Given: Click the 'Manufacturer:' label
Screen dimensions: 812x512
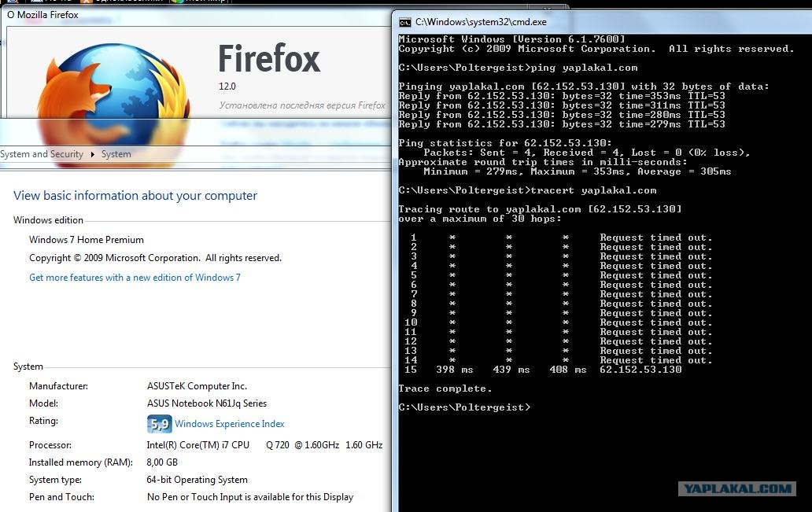Looking at the screenshot, I should [x=58, y=386].
